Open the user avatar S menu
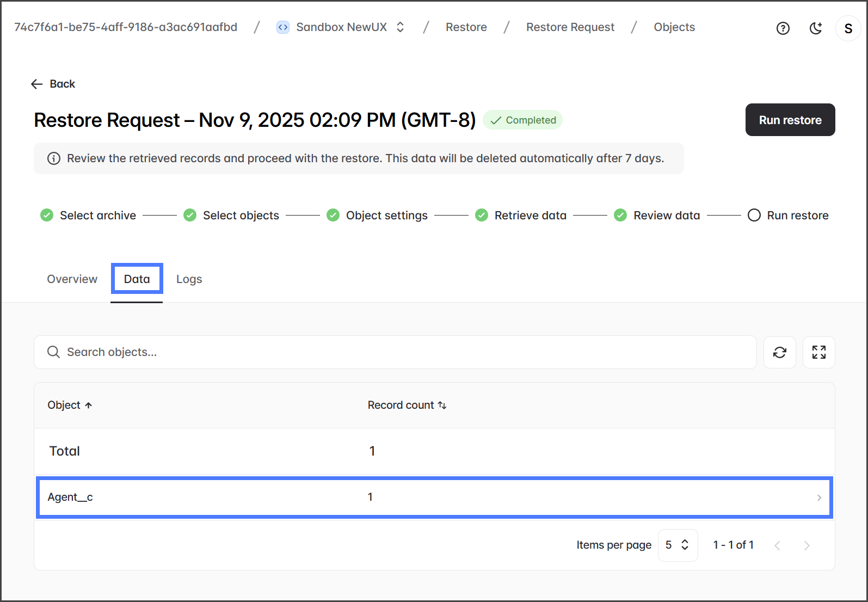 pyautogui.click(x=848, y=28)
